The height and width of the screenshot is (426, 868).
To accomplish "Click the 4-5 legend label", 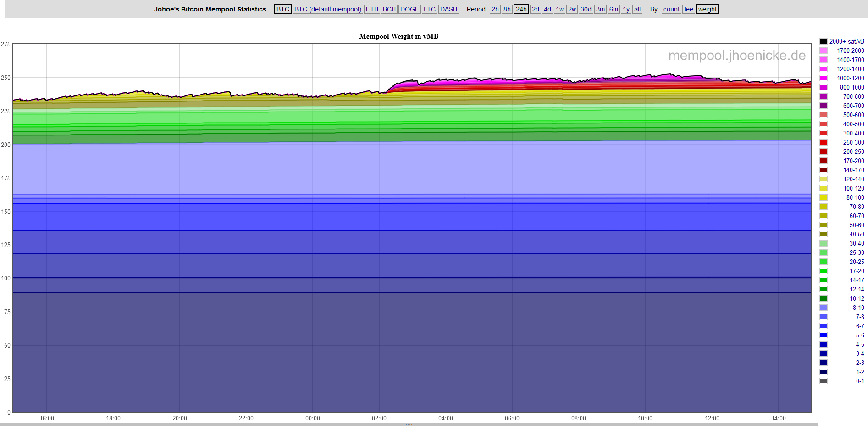I will pos(860,344).
